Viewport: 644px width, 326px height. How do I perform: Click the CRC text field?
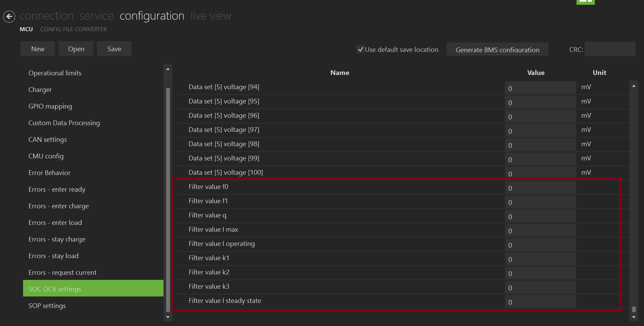coord(609,49)
